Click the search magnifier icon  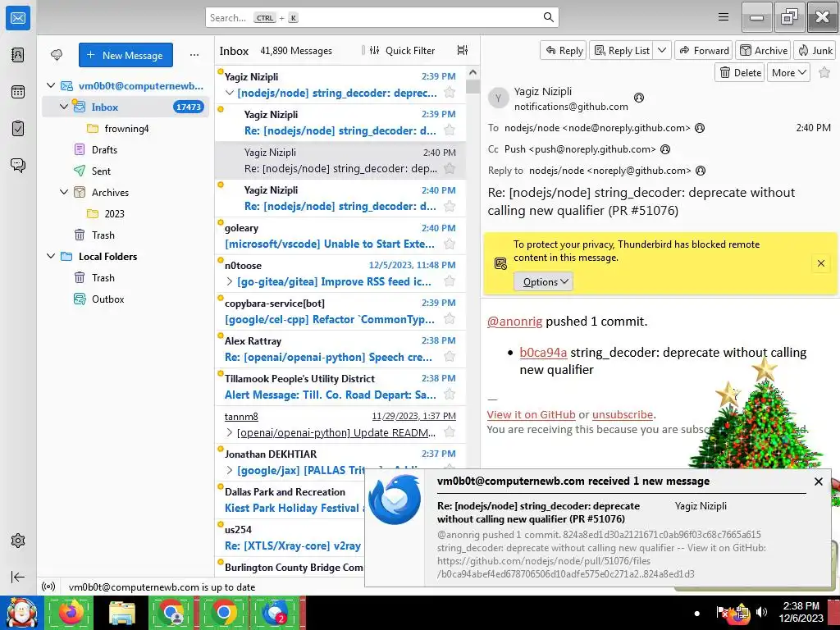548,17
